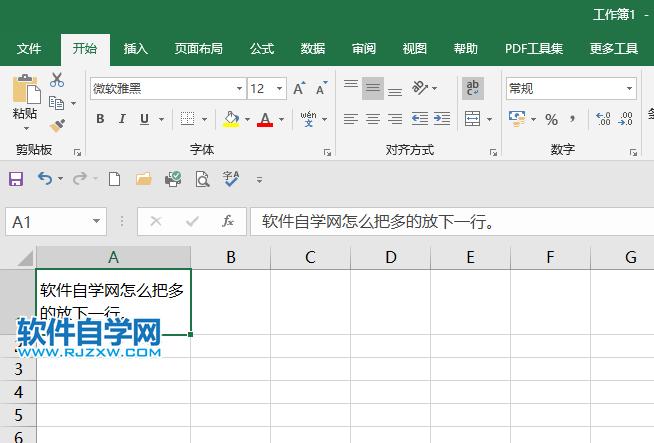Toggle italic formatting
This screenshot has height=443, width=654.
[x=122, y=119]
